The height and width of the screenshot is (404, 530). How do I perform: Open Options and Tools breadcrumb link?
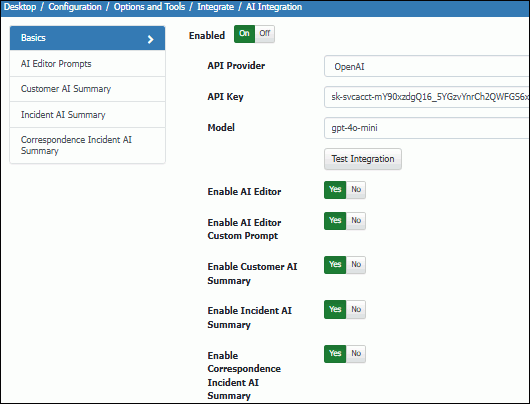pyautogui.click(x=149, y=7)
